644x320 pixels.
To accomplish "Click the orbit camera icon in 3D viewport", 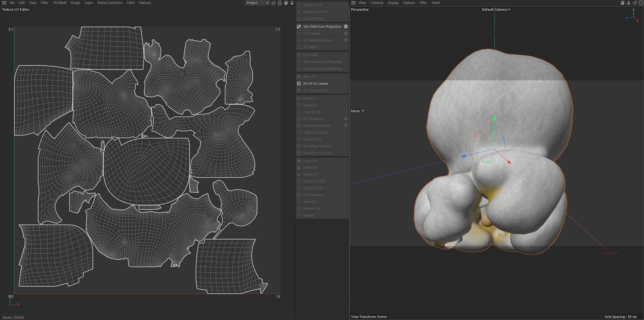I will 635,3.
